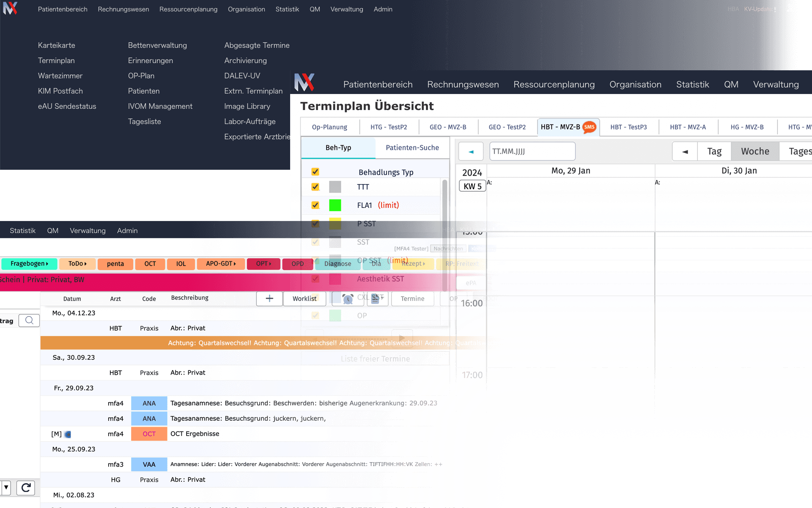Click the orange OCT toolbar button
The width and height of the screenshot is (812, 508).
click(x=150, y=264)
